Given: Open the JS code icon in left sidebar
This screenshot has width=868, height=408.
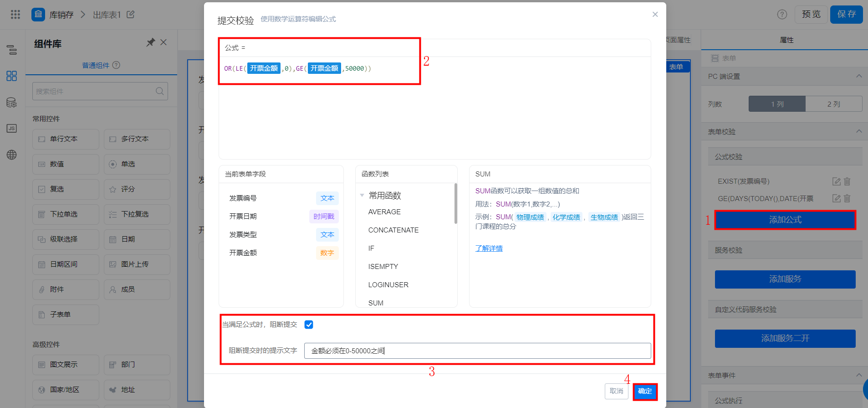Looking at the screenshot, I should pos(12,128).
